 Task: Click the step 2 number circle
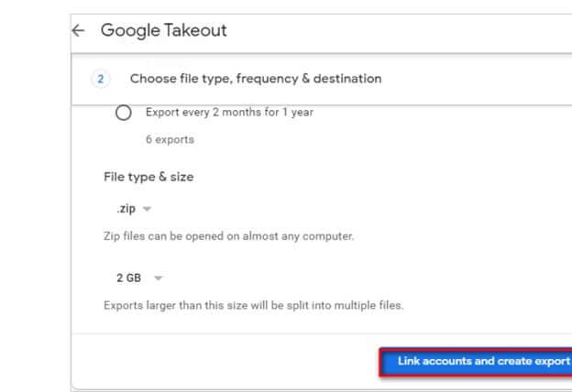coord(101,79)
